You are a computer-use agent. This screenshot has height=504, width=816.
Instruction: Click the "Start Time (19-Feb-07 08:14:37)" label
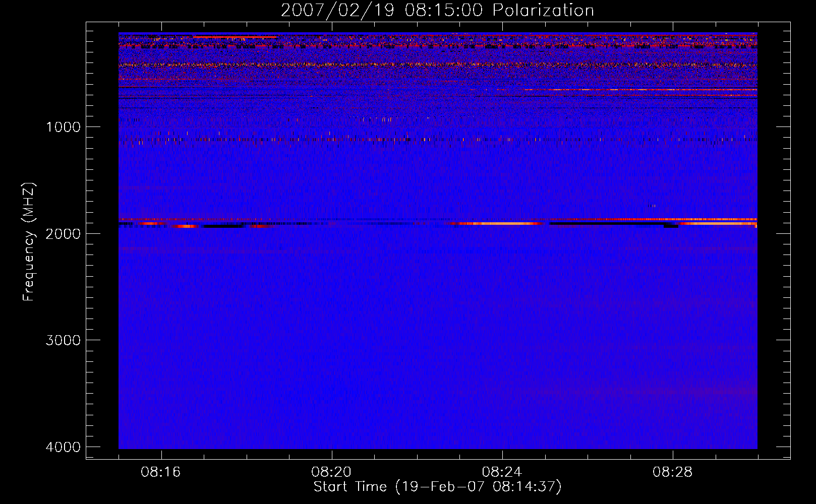tap(437, 487)
